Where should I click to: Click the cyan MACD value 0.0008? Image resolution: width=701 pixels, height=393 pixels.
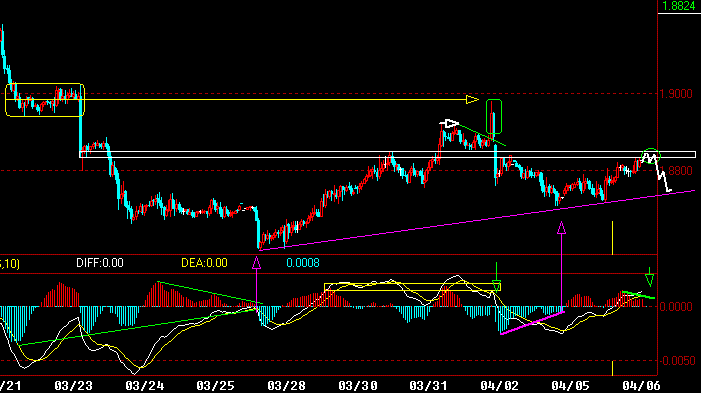coord(303,263)
